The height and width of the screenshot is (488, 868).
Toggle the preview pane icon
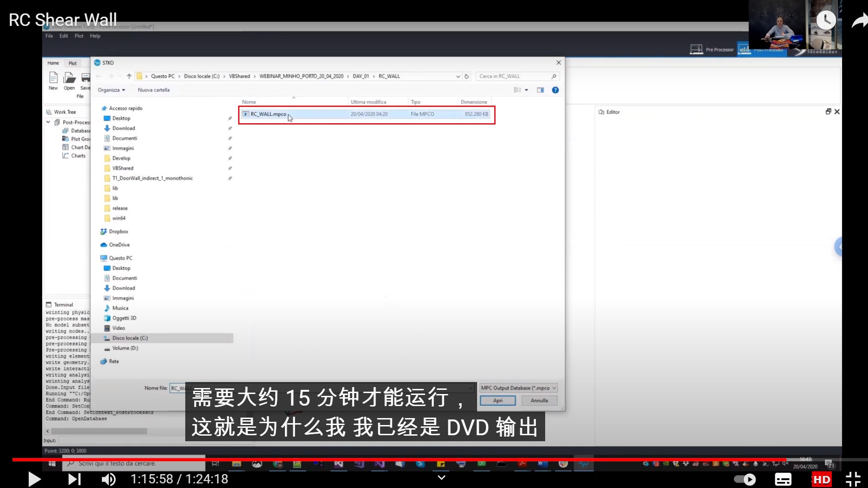coord(540,90)
